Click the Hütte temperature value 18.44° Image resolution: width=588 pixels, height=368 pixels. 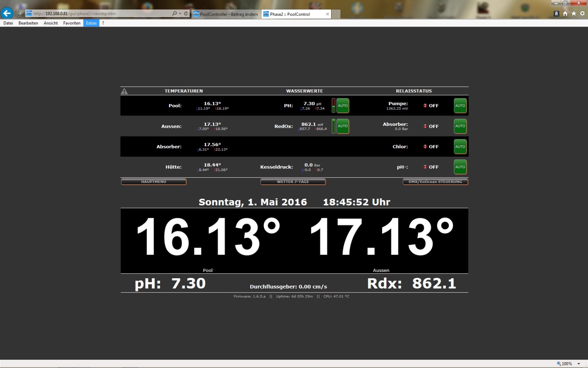pyautogui.click(x=212, y=165)
